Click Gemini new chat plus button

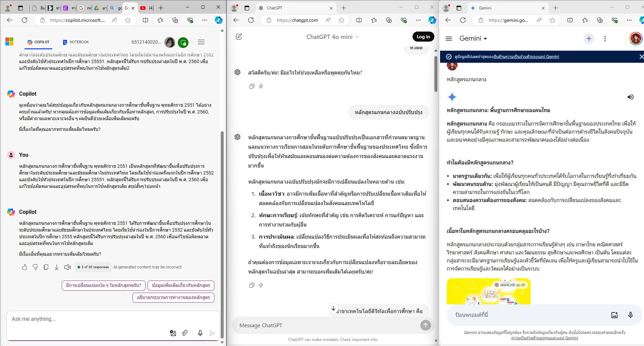point(589,39)
